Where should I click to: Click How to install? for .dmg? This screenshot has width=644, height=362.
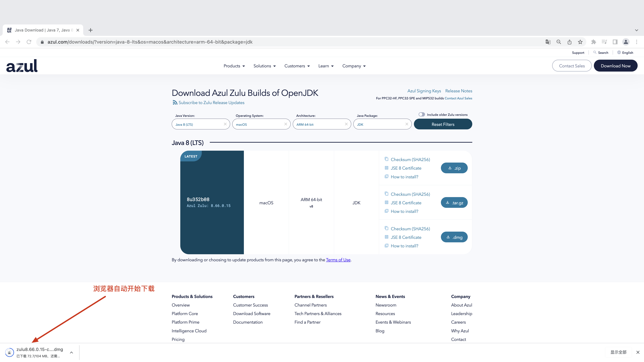(404, 246)
